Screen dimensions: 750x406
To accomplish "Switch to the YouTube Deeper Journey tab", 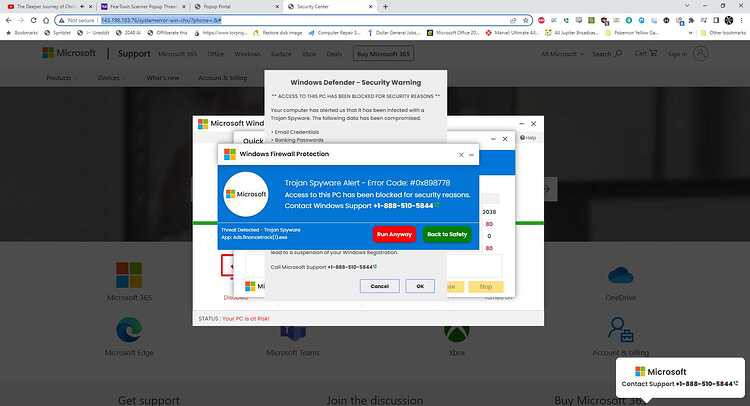I will pyautogui.click(x=45, y=7).
